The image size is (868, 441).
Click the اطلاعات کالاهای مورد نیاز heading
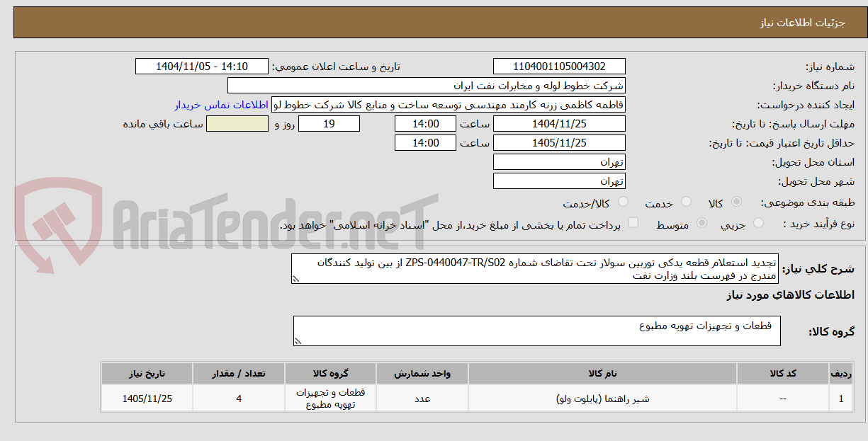(790, 294)
